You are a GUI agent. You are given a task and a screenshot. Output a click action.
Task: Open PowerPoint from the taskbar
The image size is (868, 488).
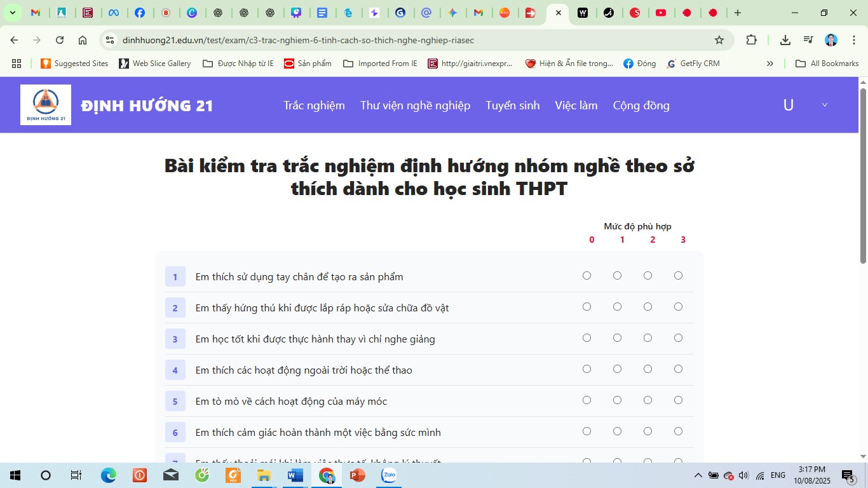click(358, 475)
